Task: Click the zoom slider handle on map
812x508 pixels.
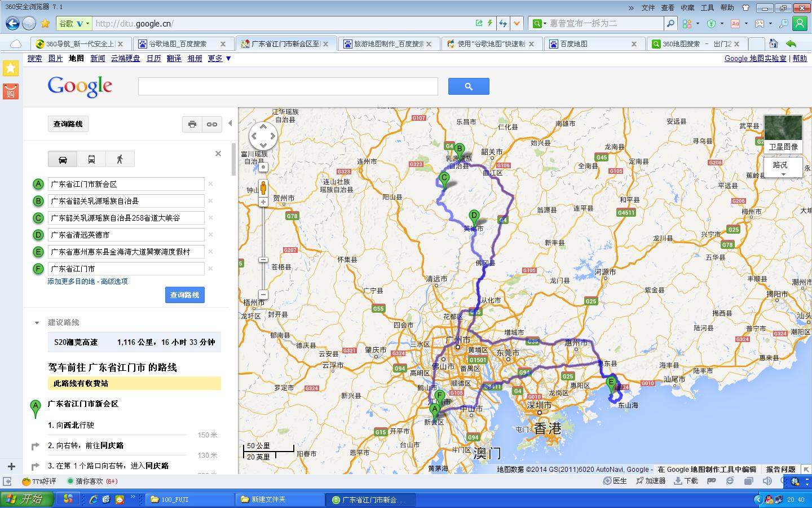Action: (x=263, y=260)
